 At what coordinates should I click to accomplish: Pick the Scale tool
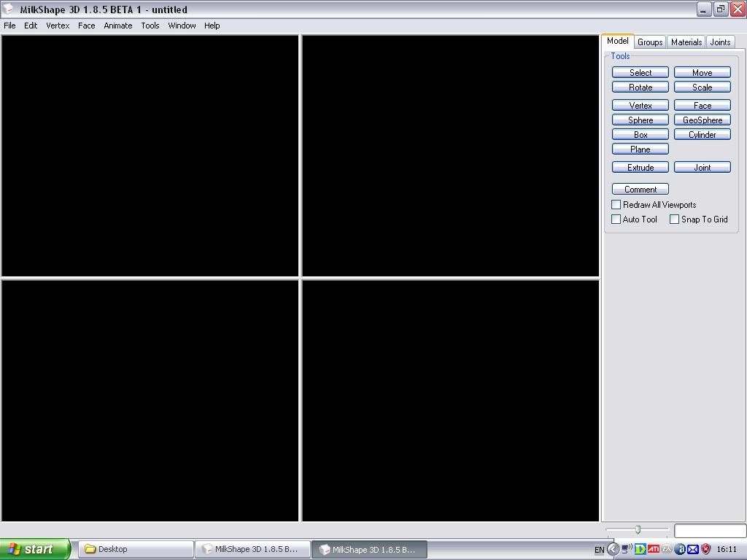[x=703, y=87]
